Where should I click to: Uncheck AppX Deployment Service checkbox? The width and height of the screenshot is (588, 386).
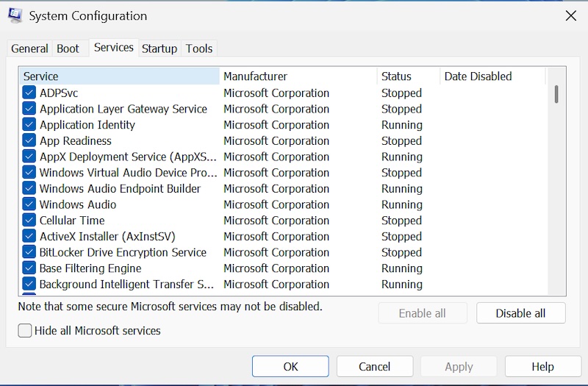(29, 157)
